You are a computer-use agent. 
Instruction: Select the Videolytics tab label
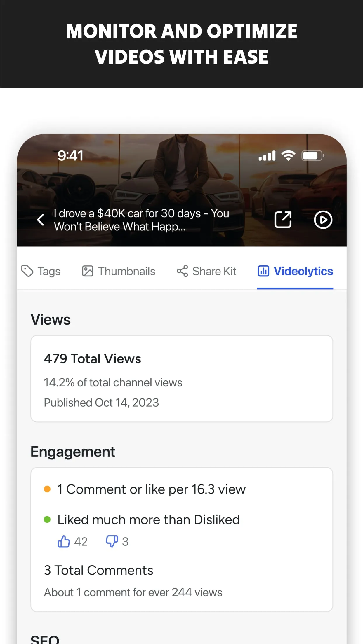303,271
